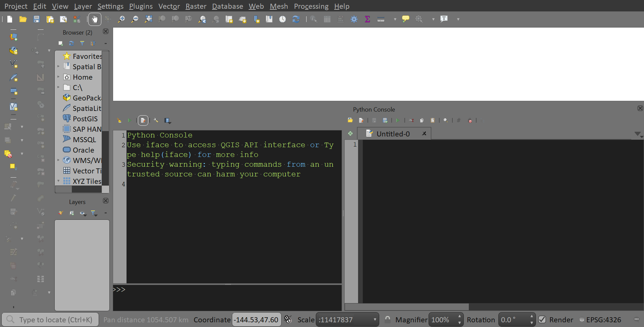Select the Measure Line tool
Image resolution: width=644 pixels, height=327 pixels.
[381, 19]
